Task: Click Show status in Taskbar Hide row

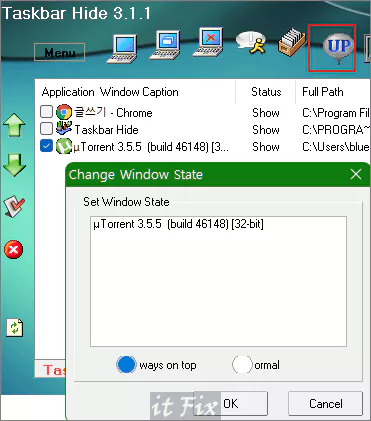Action: click(266, 130)
